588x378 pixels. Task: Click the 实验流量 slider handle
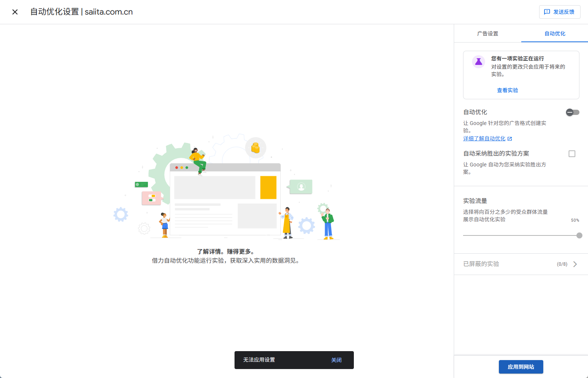(579, 235)
